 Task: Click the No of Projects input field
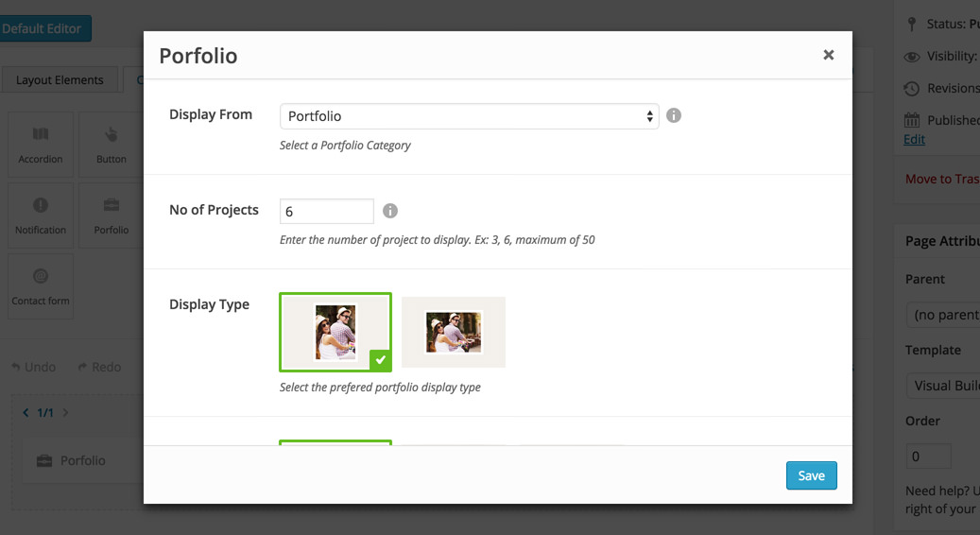click(x=326, y=211)
